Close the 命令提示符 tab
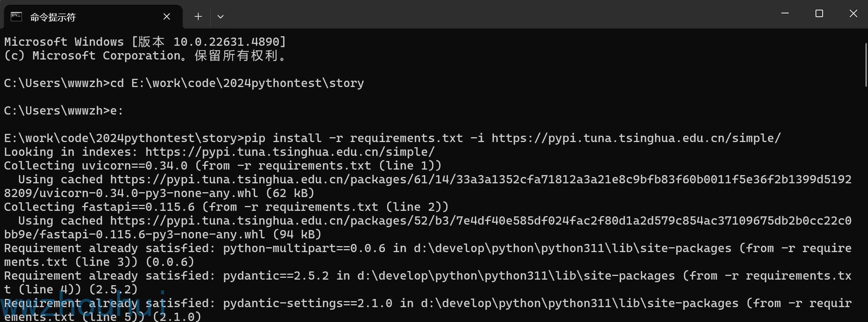Image resolution: width=868 pixels, height=322 pixels. tap(167, 16)
